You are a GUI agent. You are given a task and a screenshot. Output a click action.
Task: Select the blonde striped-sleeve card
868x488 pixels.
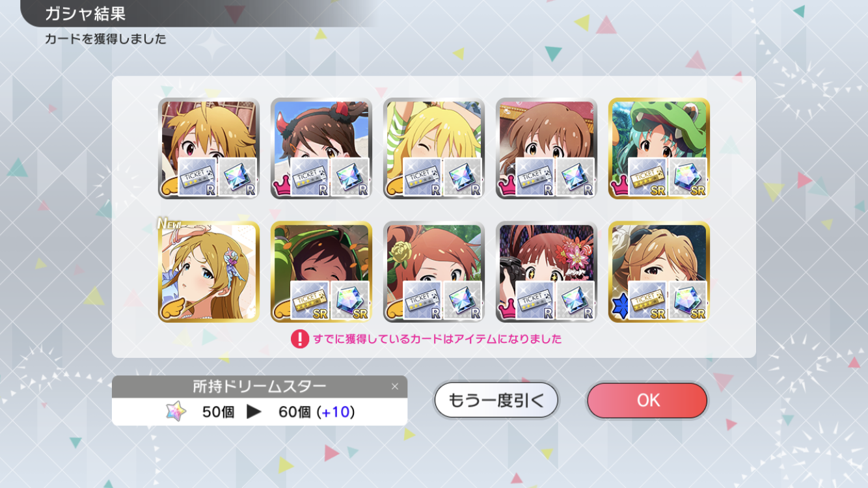[x=434, y=148]
